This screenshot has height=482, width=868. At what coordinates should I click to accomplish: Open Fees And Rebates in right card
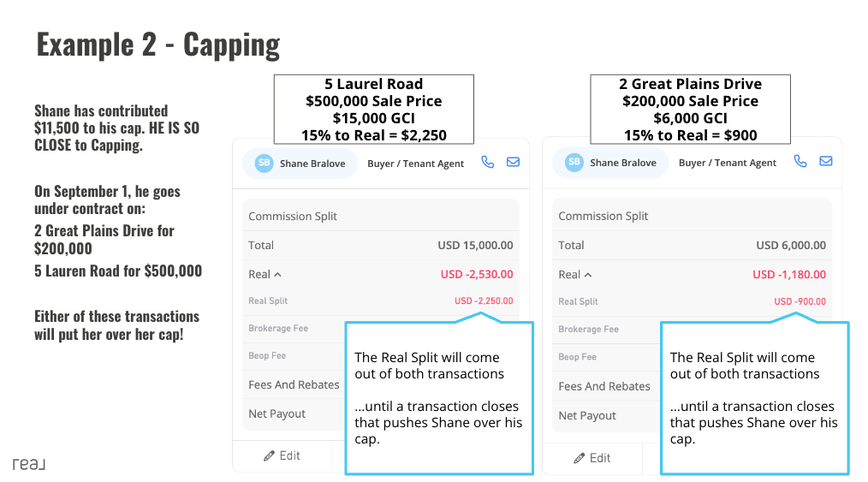(x=604, y=386)
